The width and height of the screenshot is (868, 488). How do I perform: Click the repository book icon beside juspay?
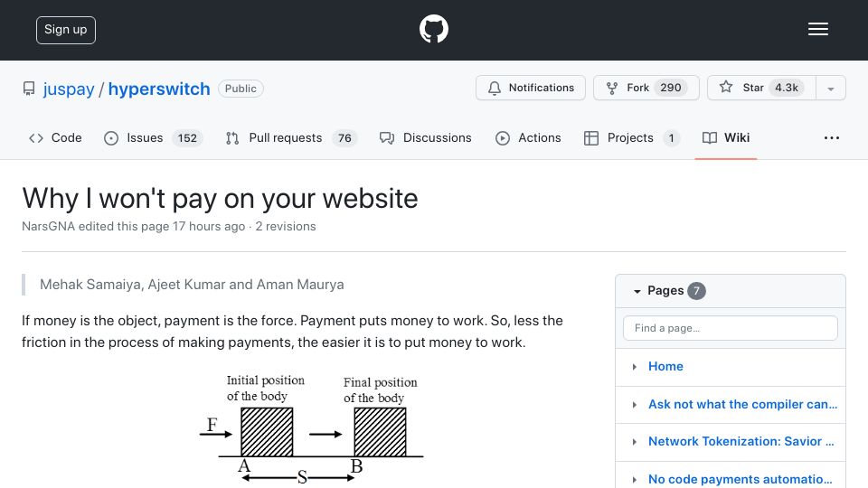tap(29, 89)
